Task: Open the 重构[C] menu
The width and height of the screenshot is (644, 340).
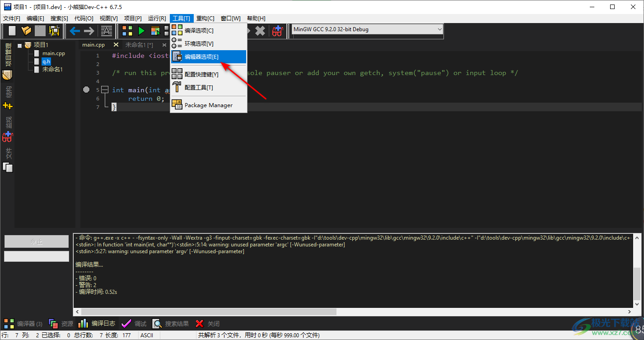Action: point(205,19)
